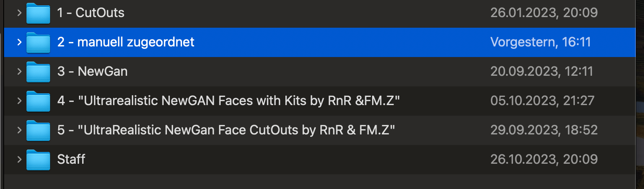Click the date Vorgestern, 16:11

tap(541, 42)
